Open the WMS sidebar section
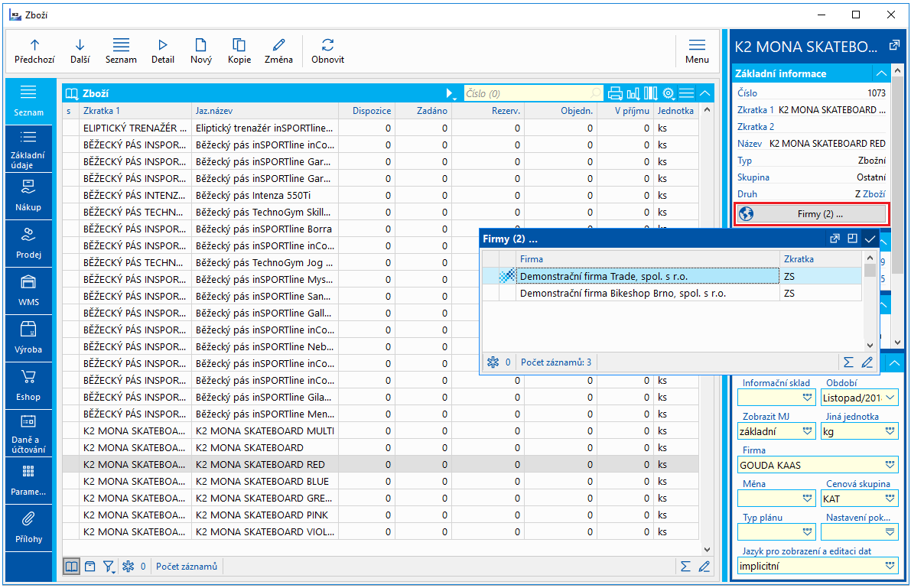 click(x=28, y=291)
